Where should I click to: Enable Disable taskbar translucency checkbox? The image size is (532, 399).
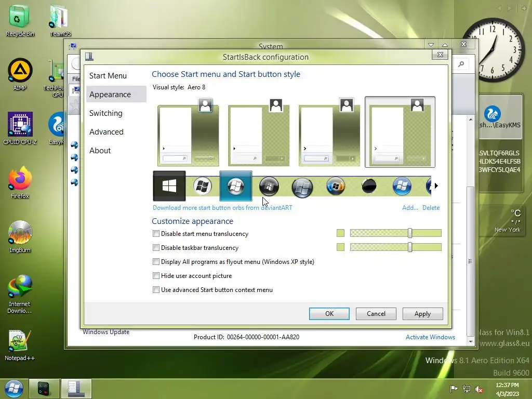[156, 248]
